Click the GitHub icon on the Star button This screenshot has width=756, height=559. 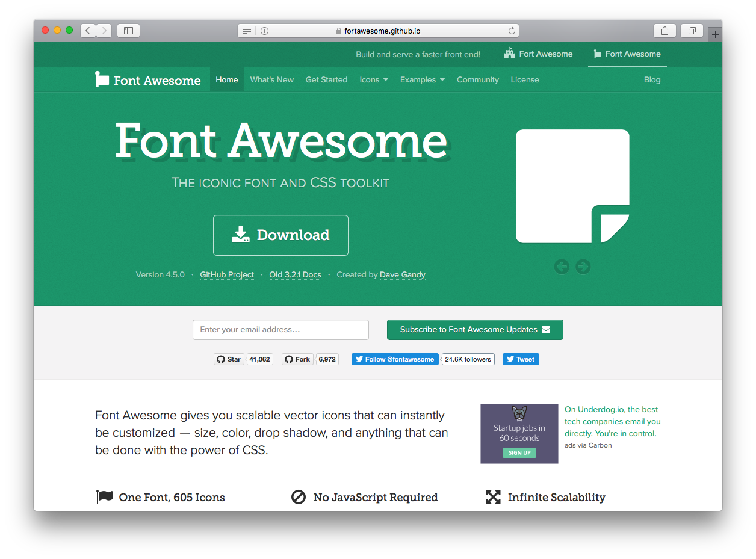[220, 359]
